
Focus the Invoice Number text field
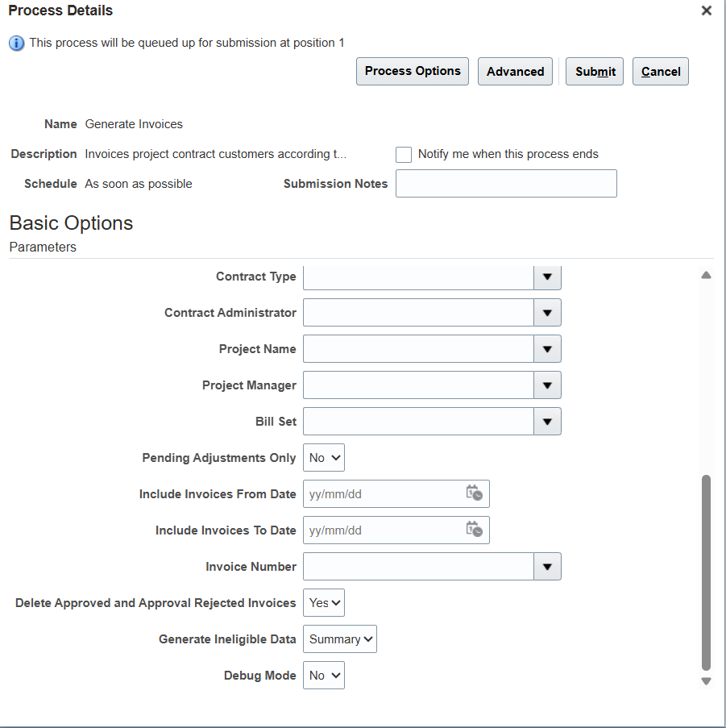point(418,567)
